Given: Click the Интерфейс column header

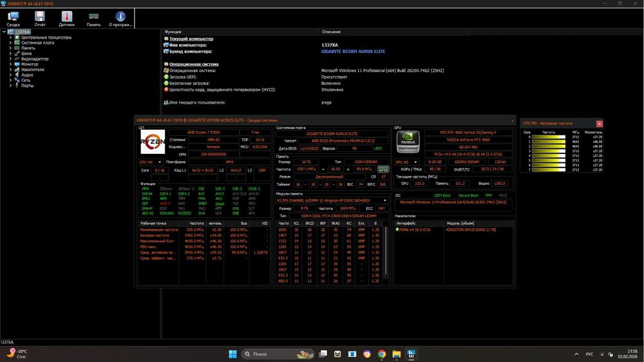Looking at the screenshot, I should click(x=406, y=223).
